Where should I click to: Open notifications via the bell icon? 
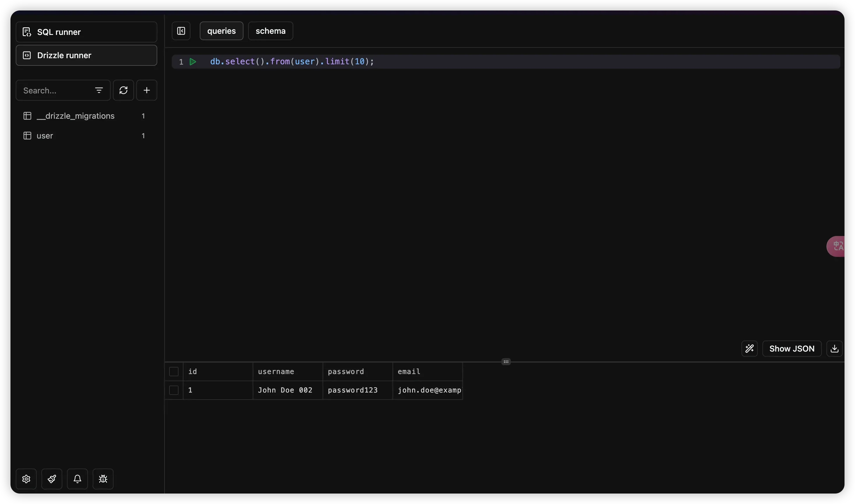[77, 479]
